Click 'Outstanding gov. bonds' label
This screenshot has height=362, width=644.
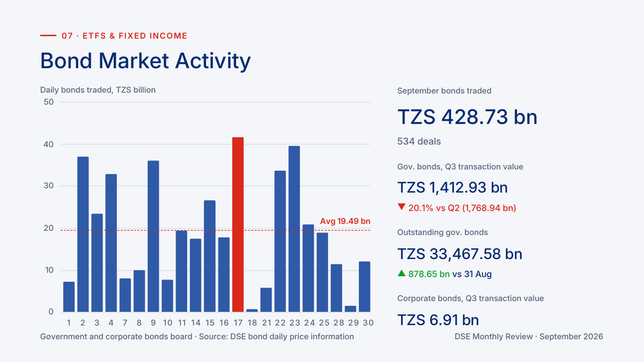click(x=443, y=232)
